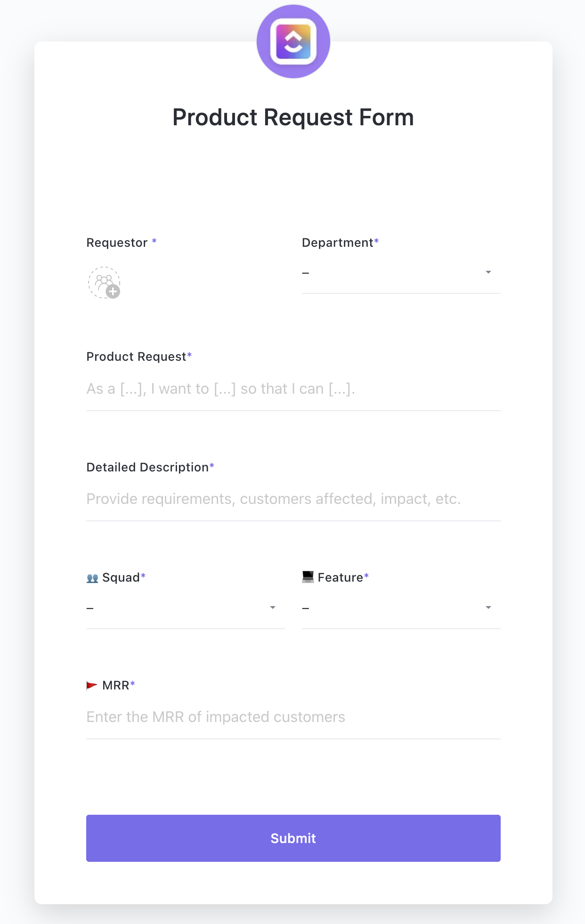Click the Feature label text
Viewport: 585px width, 924px height.
340,578
